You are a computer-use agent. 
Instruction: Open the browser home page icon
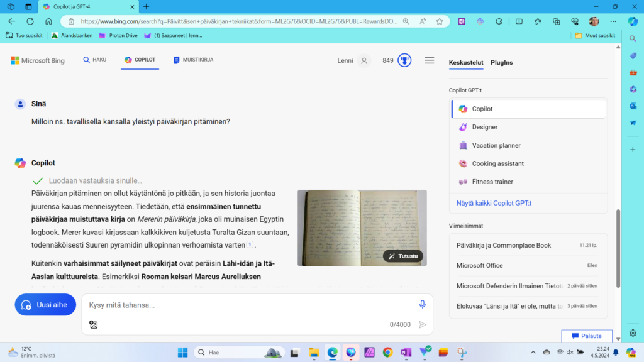(x=48, y=21)
